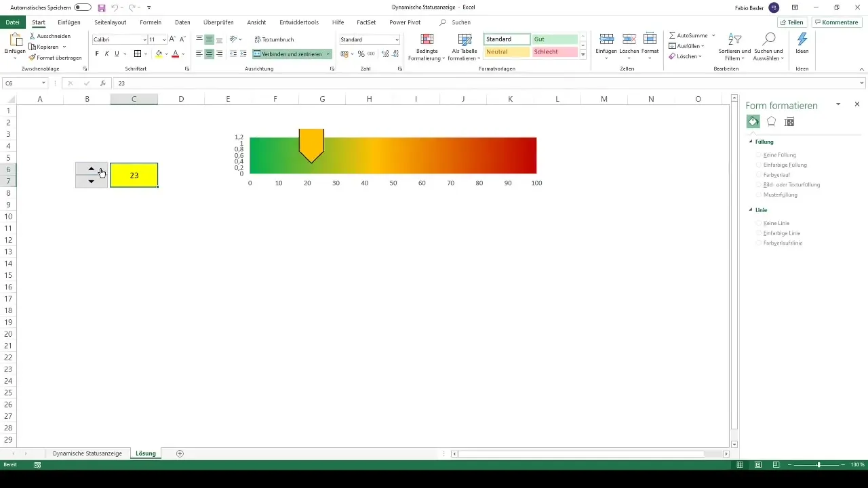
Task: Open the Name Box dropdown arrow
Action: (43, 83)
